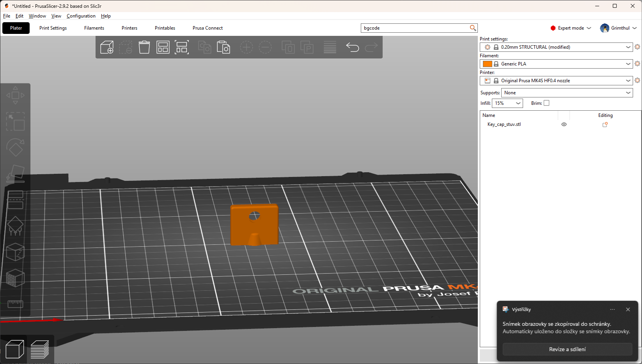Click search magnifier icon in search box
This screenshot has height=364, width=642.
coord(473,28)
